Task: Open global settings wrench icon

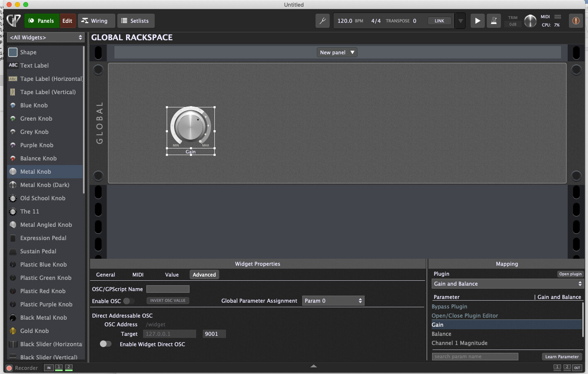Action: point(323,21)
